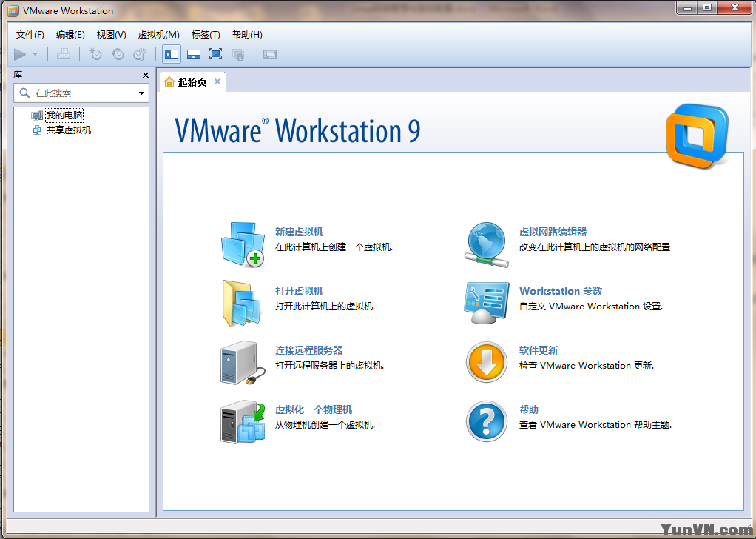Click the blue question mark help icon
Image resolution: width=756 pixels, height=539 pixels.
click(x=487, y=421)
